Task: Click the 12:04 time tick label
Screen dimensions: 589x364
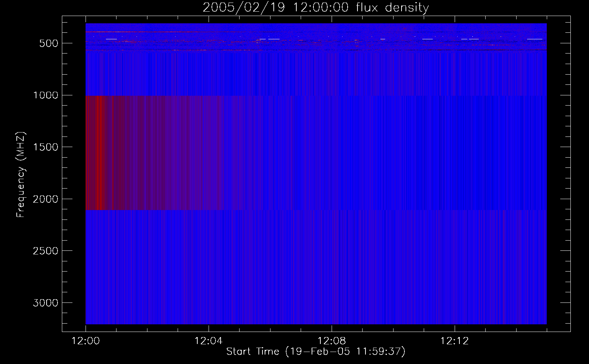Action: [209, 341]
